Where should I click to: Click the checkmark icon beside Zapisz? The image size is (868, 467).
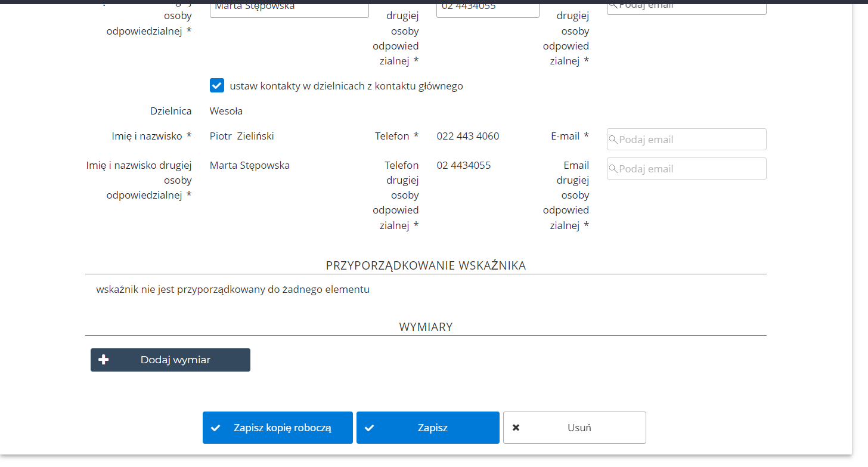370,428
